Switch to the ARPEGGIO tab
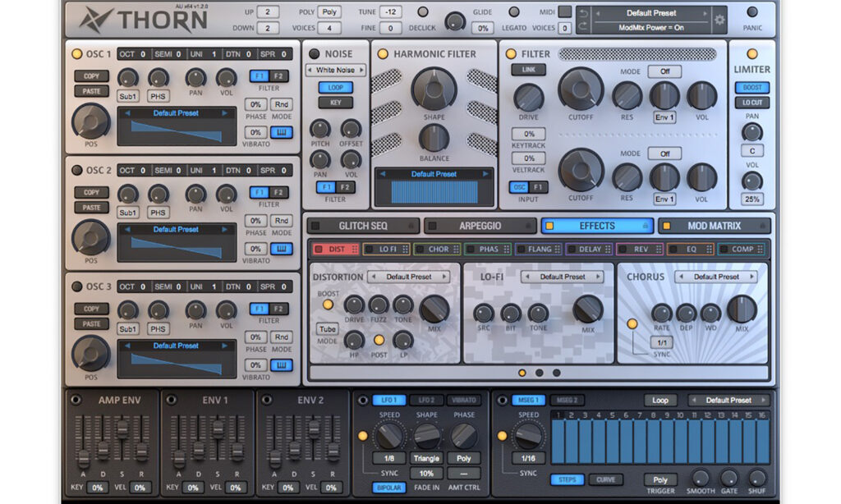 (480, 227)
